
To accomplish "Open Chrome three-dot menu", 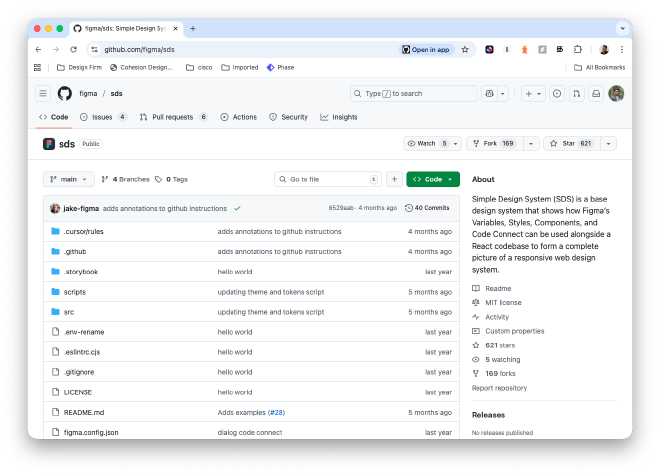I will [622, 50].
